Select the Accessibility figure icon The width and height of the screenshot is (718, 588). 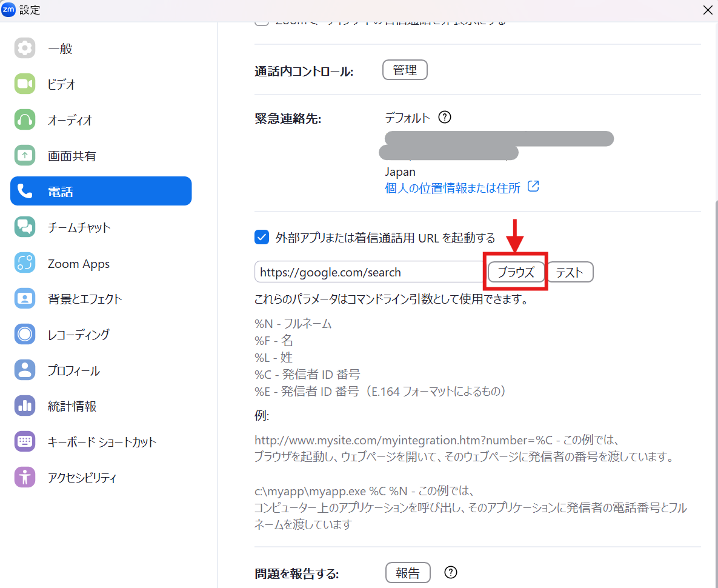pyautogui.click(x=25, y=477)
